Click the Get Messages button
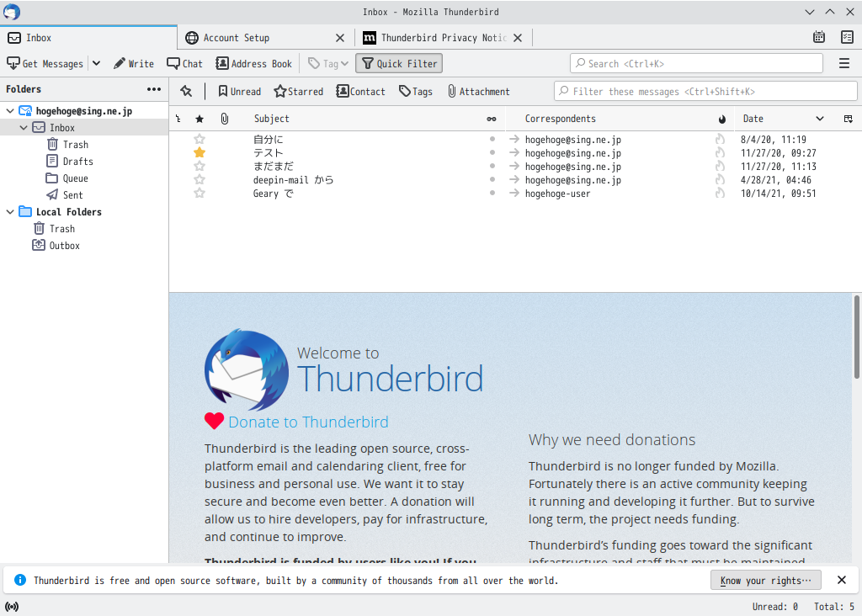The height and width of the screenshot is (616, 862). (45, 64)
